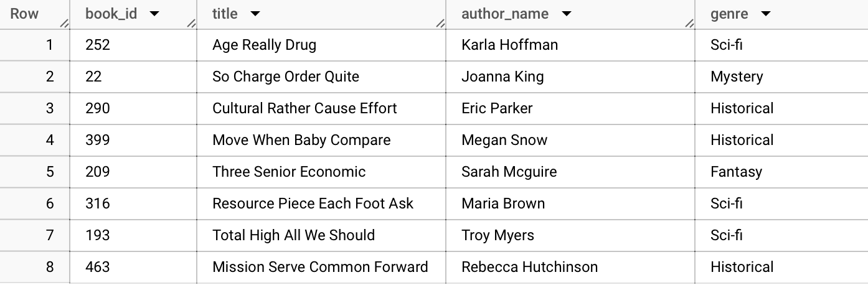The height and width of the screenshot is (285, 868).
Task: Click the Rebecca Hutchinson author cell
Action: (570, 267)
